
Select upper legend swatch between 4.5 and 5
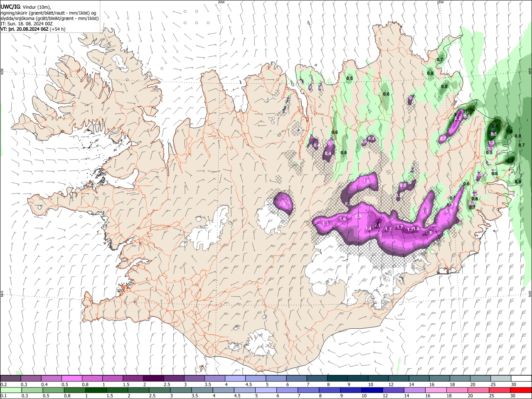[x=255, y=378]
